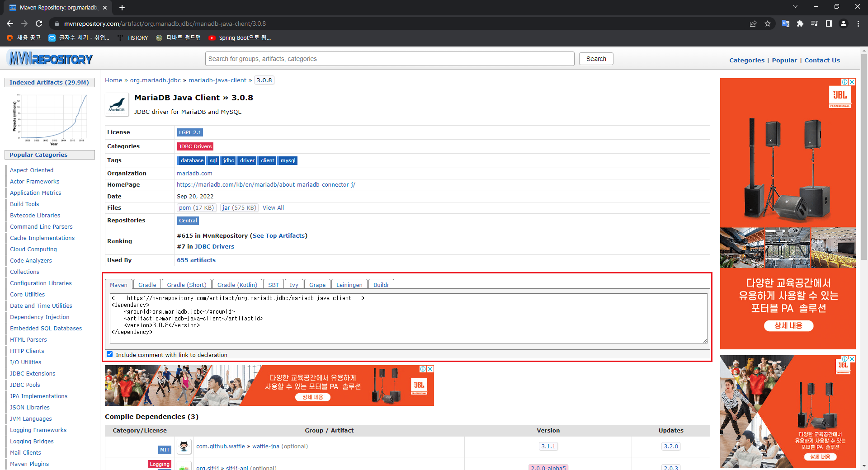The width and height of the screenshot is (868, 470).
Task: Open Chrome three-dot menu
Action: (x=858, y=23)
